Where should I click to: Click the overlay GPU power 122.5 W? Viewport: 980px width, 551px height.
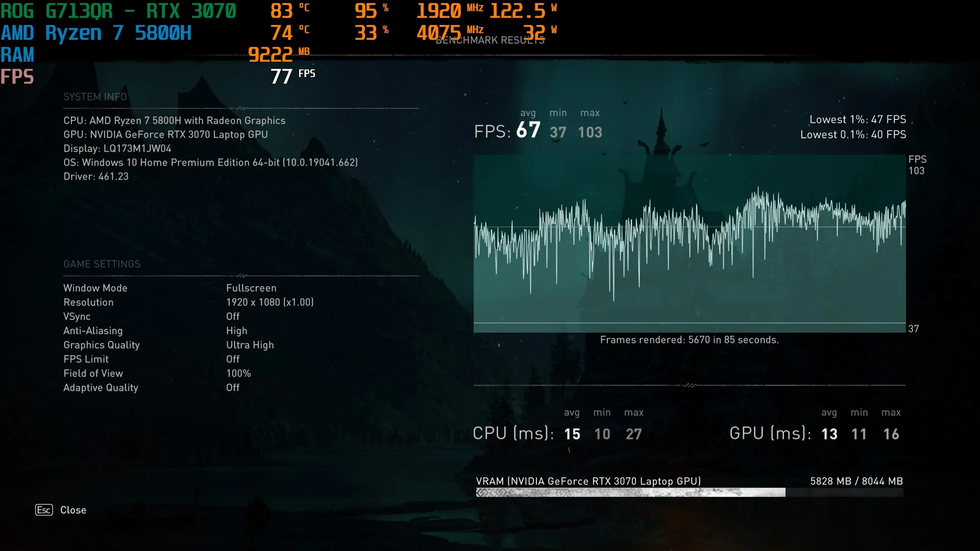point(523,11)
